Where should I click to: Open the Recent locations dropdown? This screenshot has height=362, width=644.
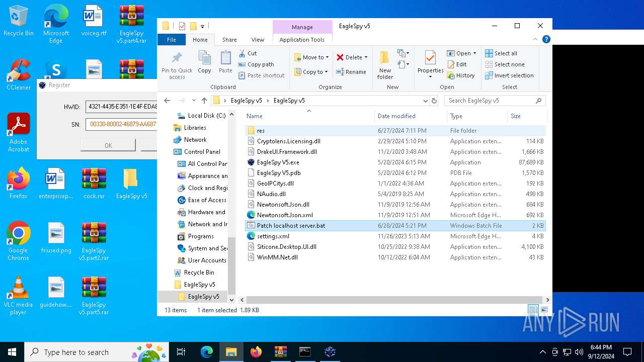coord(193,101)
